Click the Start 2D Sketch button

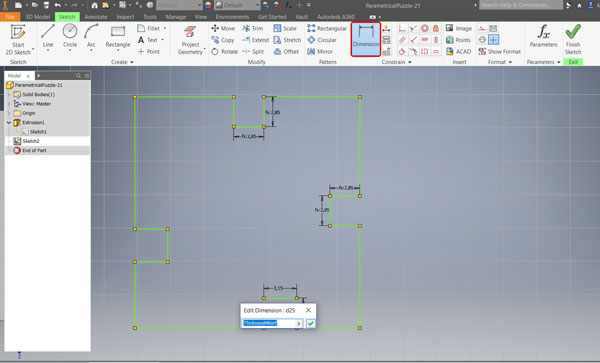pyautogui.click(x=18, y=39)
